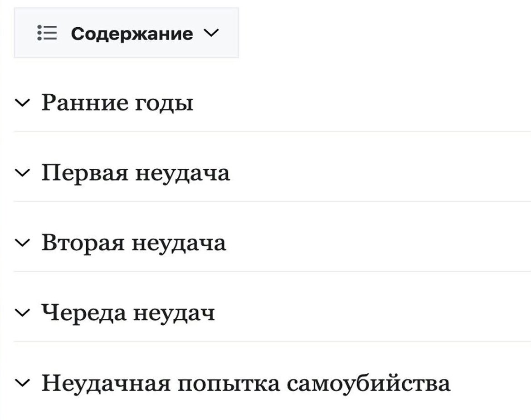531x420 pixels.
Task: Open the Вторая неудача heading
Action: pyautogui.click(x=133, y=242)
